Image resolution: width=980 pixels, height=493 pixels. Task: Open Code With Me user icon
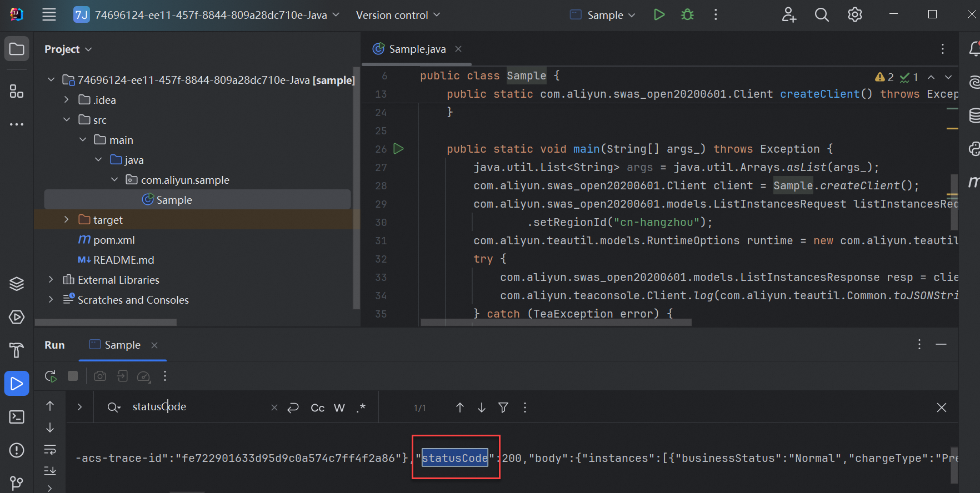[789, 15]
